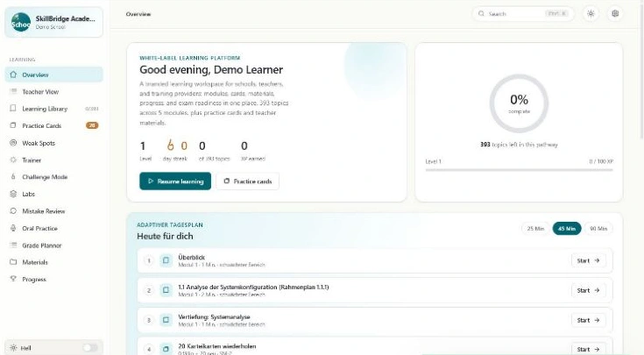Click the "Heute für dich" heading
This screenshot has height=355, width=644.
[x=165, y=237]
